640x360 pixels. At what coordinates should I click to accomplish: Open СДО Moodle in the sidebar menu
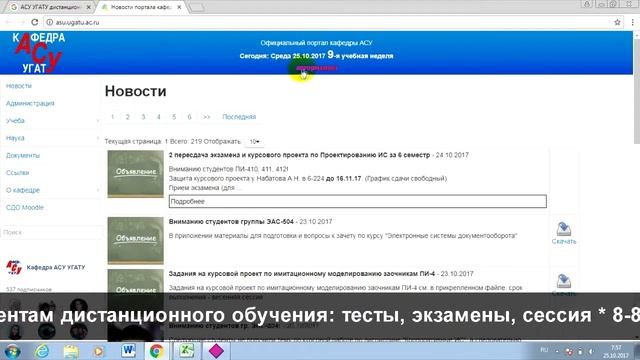24,208
